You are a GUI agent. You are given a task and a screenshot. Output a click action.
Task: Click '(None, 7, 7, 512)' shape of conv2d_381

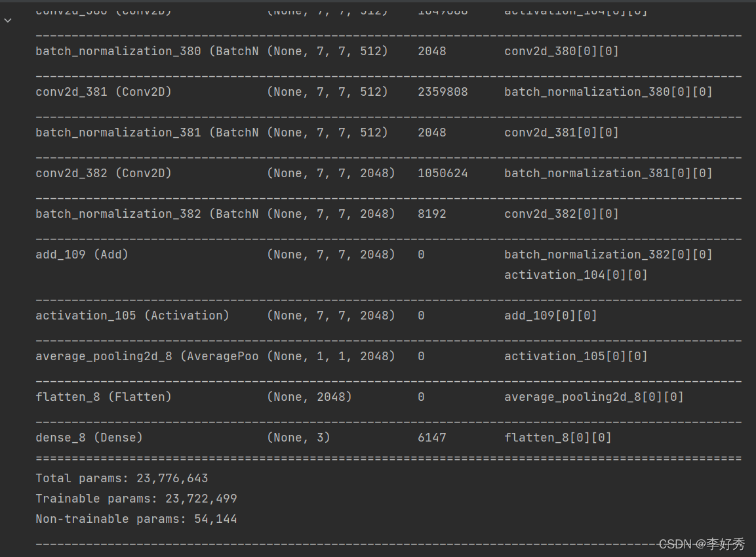[x=327, y=92]
